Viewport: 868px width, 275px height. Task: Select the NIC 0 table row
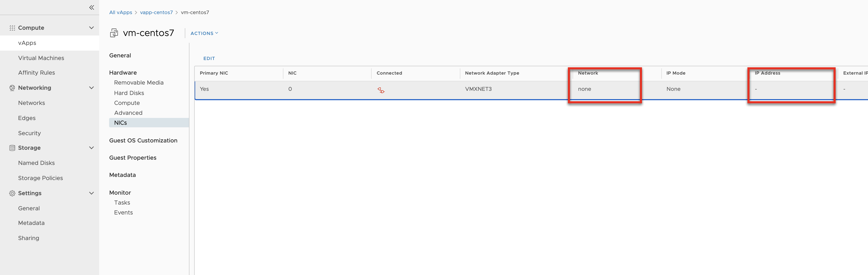coord(337,89)
